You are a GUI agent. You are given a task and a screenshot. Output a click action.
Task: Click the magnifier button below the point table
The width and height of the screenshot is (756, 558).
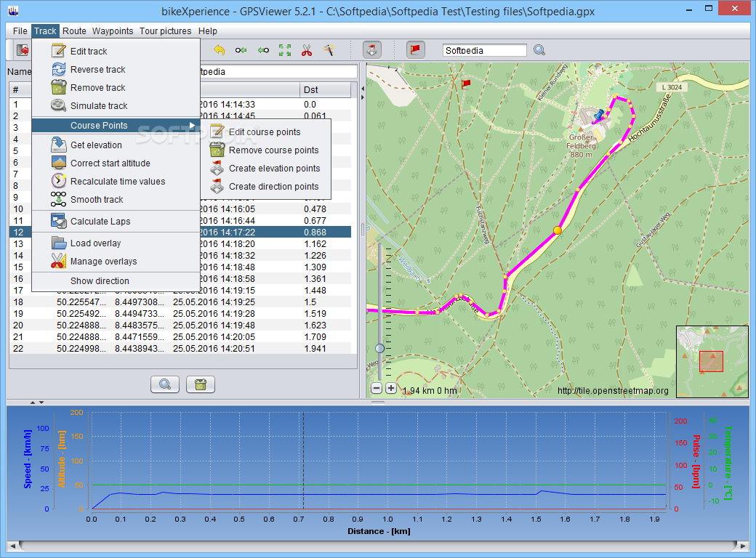(165, 384)
